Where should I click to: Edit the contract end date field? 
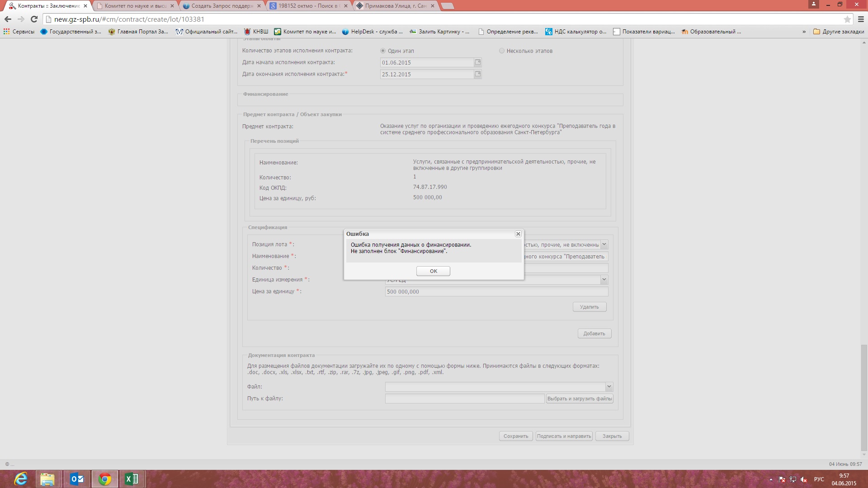pyautogui.click(x=427, y=74)
